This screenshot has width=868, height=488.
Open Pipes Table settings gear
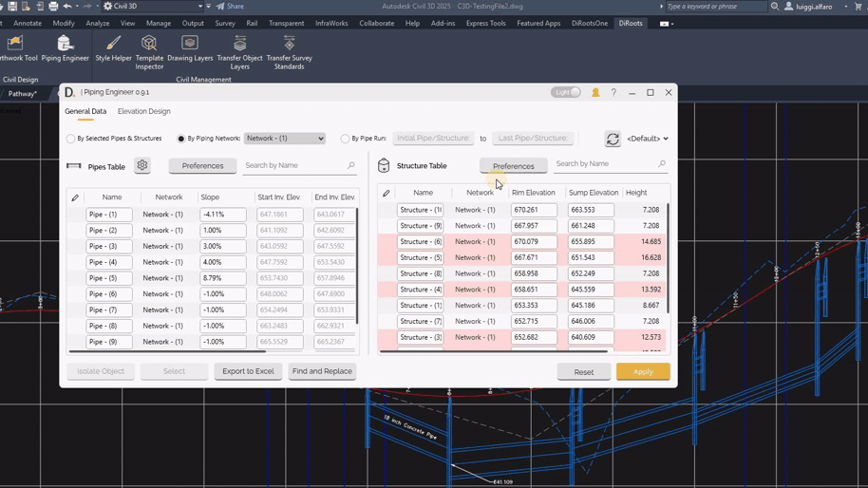pos(142,166)
